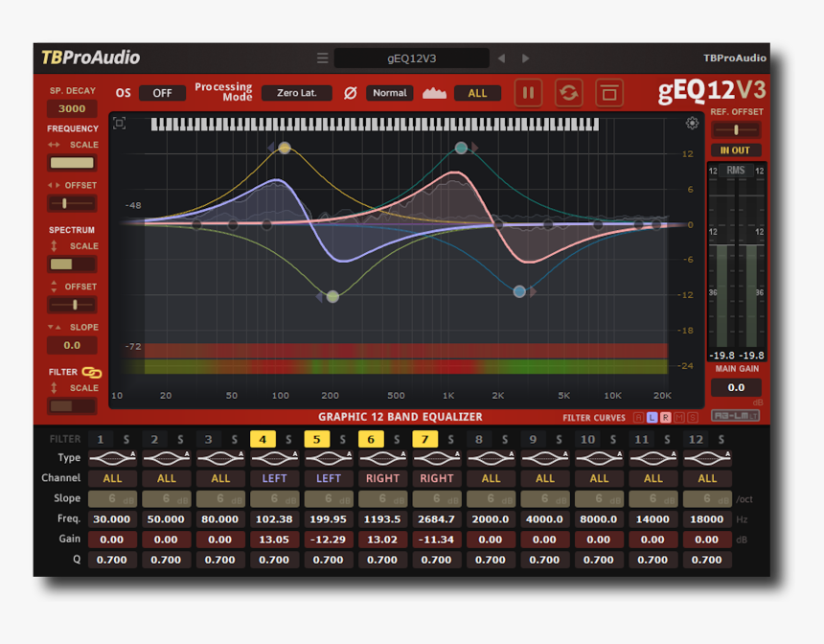Toggle oversampling OFF button
824x644 pixels.
pyautogui.click(x=161, y=92)
